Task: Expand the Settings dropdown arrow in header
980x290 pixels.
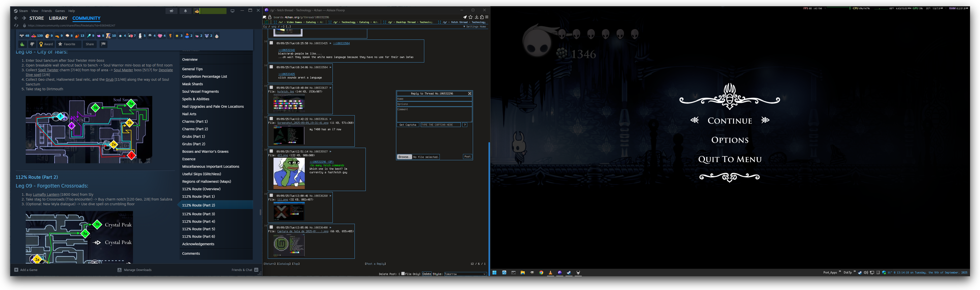Action: 464,27
